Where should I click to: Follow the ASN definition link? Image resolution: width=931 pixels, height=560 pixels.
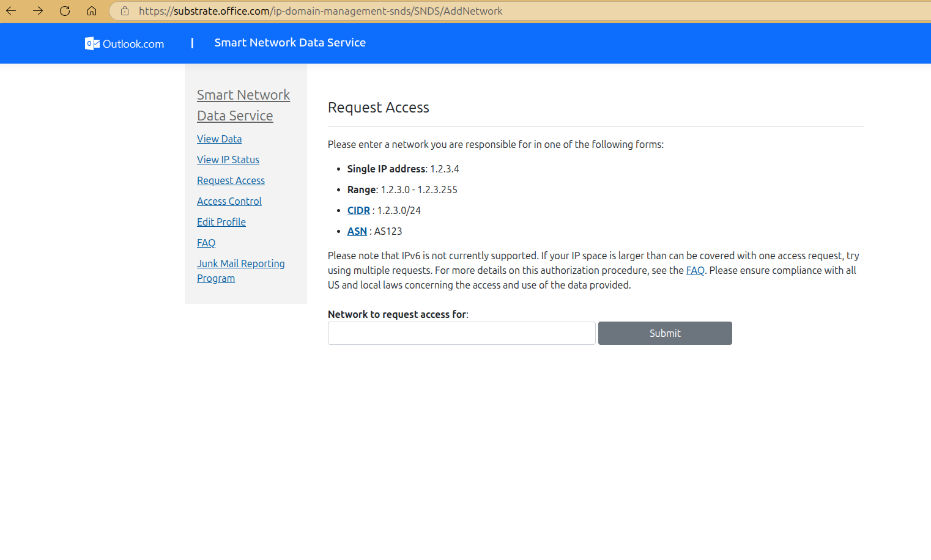(x=357, y=231)
